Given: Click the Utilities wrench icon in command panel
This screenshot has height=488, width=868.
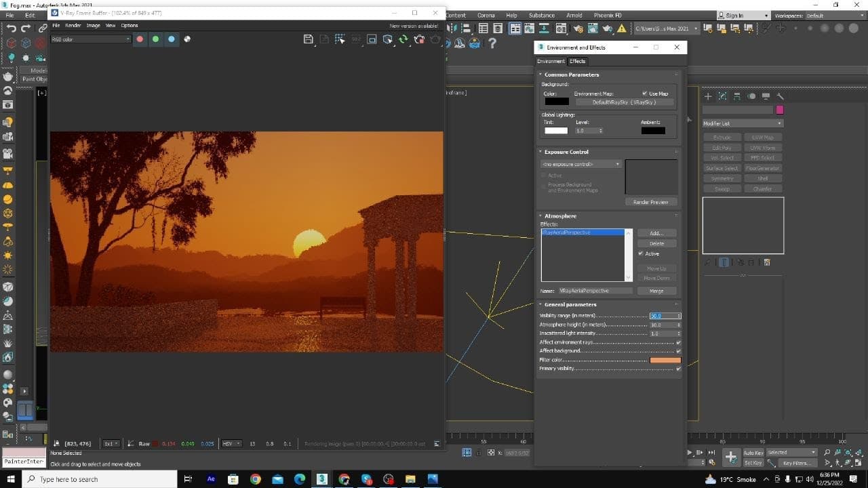Looking at the screenshot, I should click(780, 96).
